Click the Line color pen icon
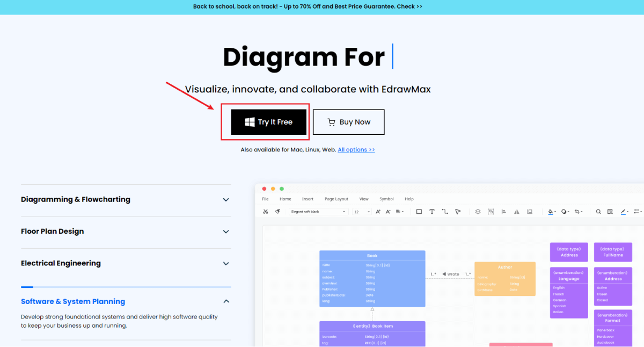This screenshot has height=347, width=644. (x=624, y=212)
